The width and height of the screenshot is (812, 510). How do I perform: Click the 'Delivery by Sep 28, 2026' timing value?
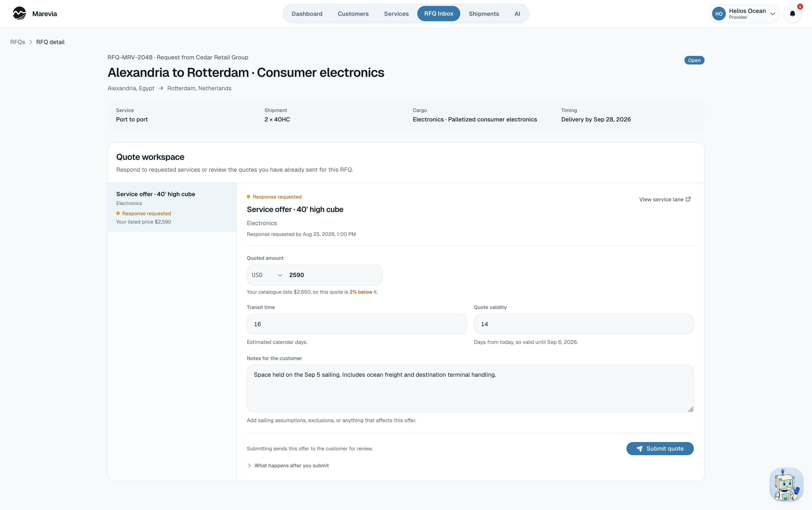coord(596,119)
